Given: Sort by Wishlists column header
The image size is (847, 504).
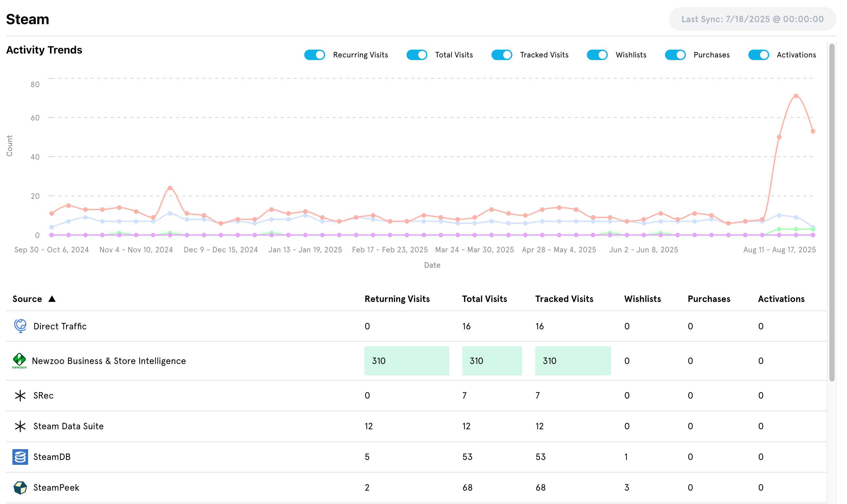Looking at the screenshot, I should click(642, 299).
